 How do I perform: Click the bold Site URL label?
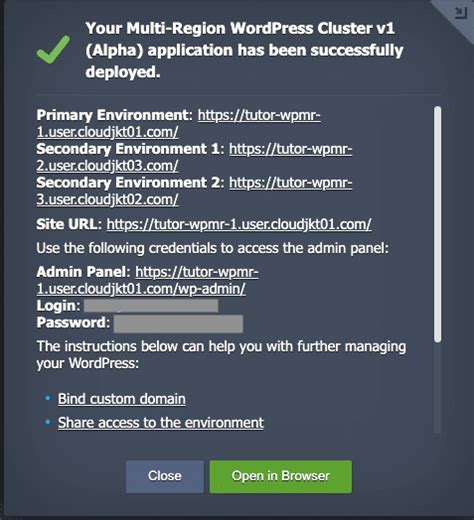(67, 224)
